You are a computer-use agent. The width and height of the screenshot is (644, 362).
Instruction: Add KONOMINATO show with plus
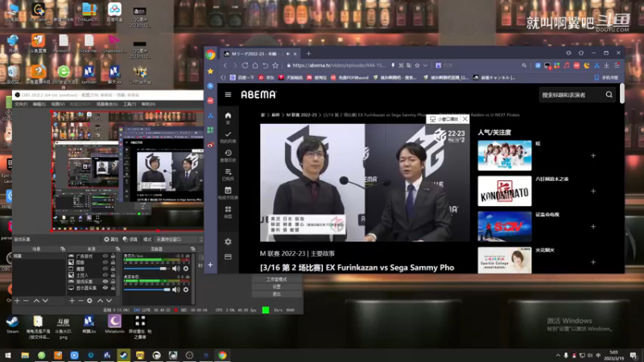[x=593, y=191]
